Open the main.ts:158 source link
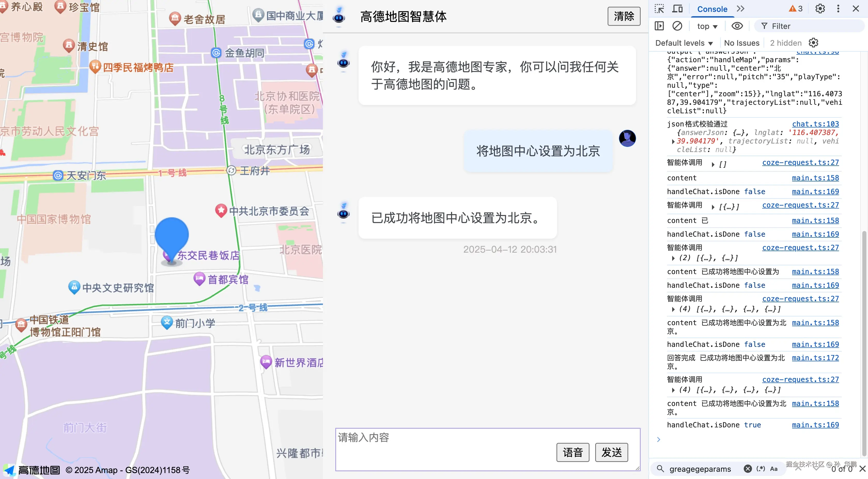 (x=816, y=178)
